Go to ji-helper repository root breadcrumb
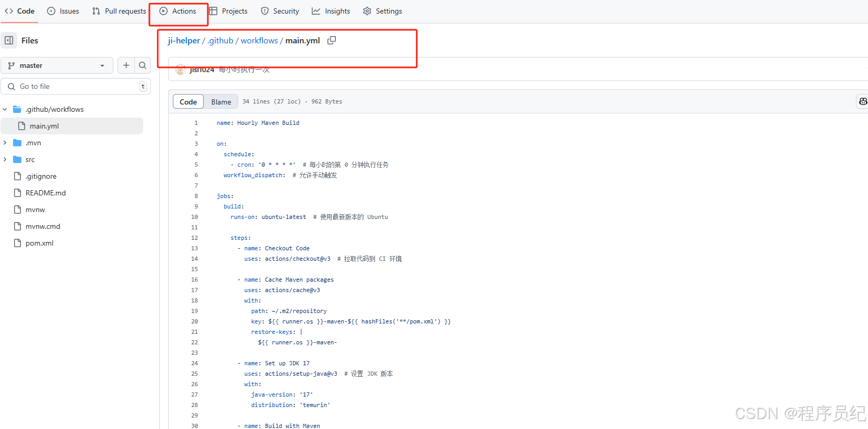Viewport: 868px width, 429px height. pos(184,40)
